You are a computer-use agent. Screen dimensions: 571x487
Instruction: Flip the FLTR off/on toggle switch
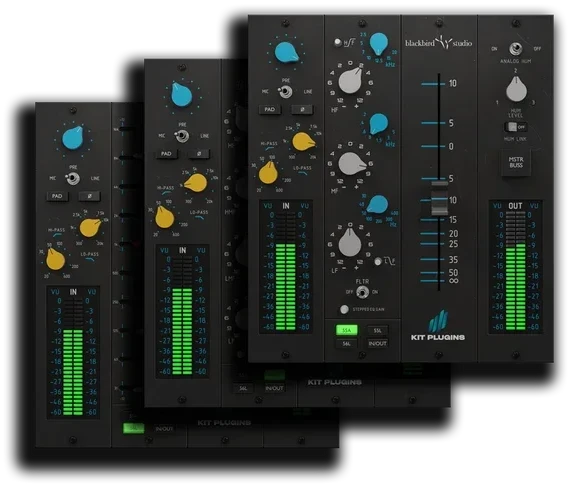[x=362, y=292]
